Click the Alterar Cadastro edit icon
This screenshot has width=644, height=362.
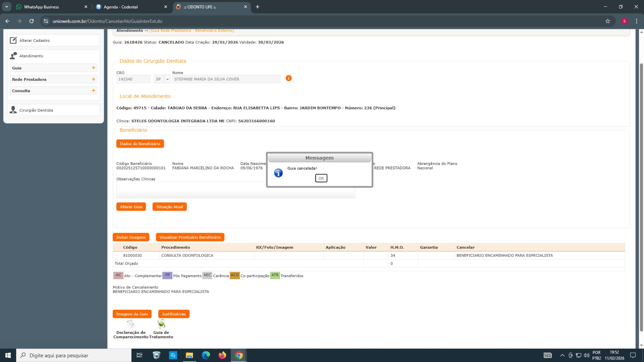pyautogui.click(x=13, y=40)
